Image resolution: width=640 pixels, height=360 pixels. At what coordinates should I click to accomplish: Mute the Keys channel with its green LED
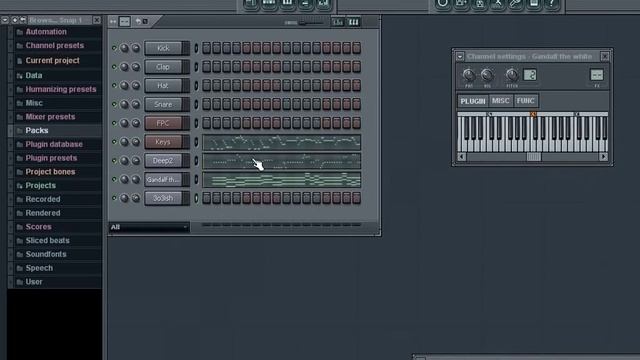(x=114, y=142)
